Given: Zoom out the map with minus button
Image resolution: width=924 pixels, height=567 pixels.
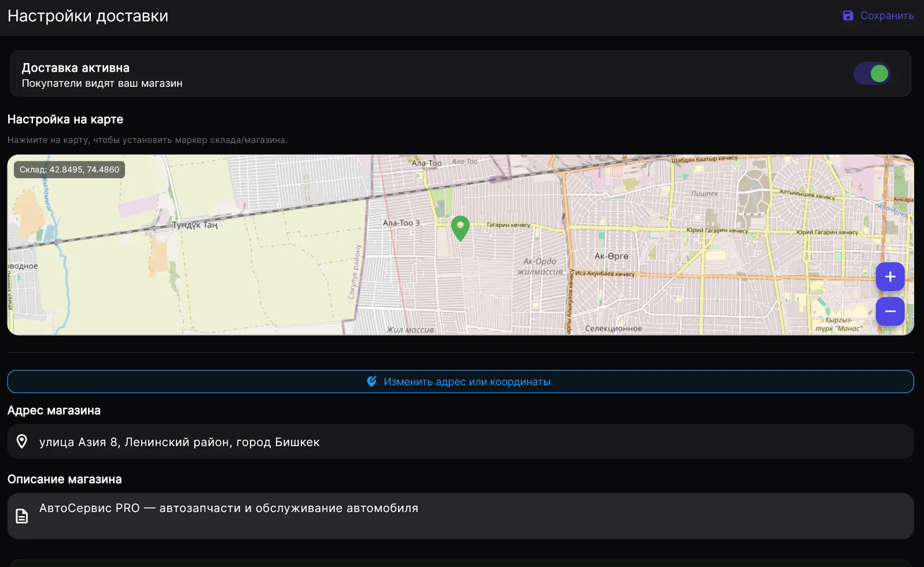Looking at the screenshot, I should (x=890, y=311).
